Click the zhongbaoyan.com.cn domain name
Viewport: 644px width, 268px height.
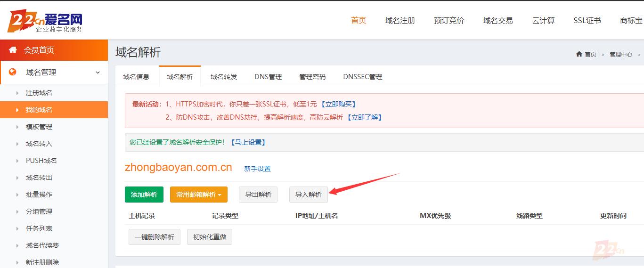tap(179, 167)
